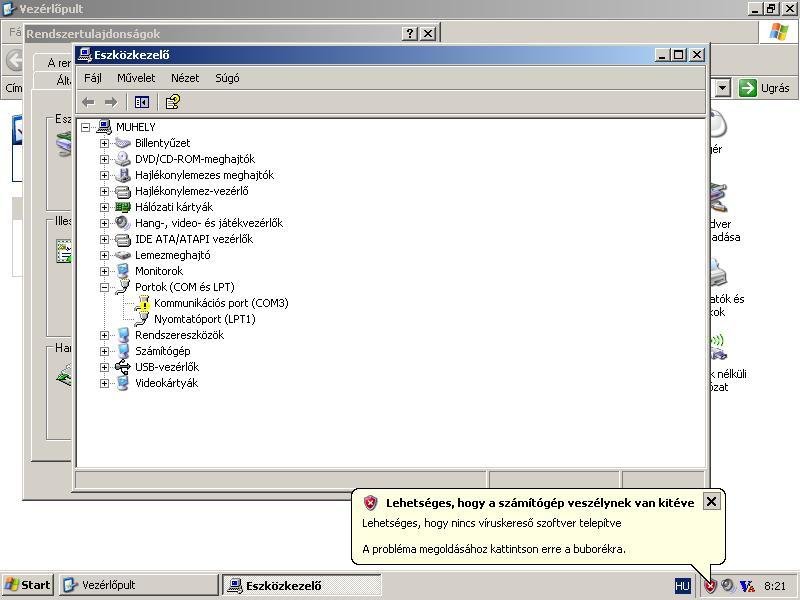Click the Rendszereszközök icon
The image size is (800, 600).
point(122,335)
